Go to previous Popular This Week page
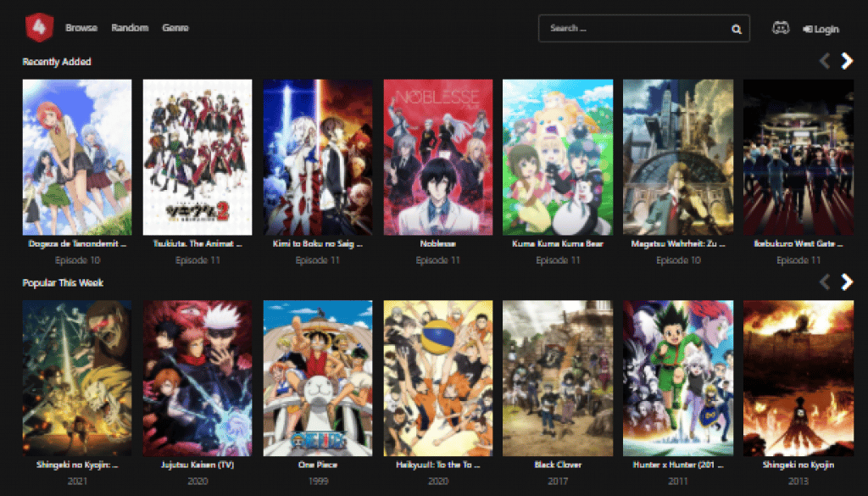 824,281
